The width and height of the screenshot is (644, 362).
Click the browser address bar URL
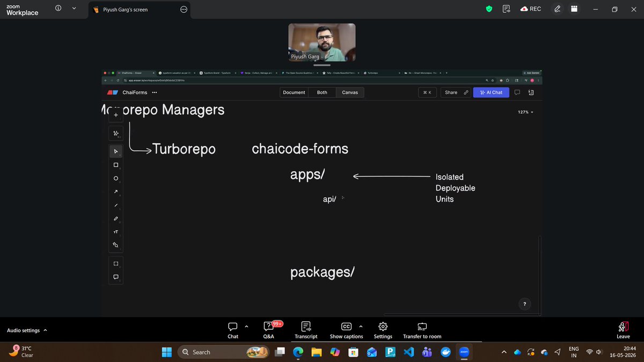pos(157,80)
